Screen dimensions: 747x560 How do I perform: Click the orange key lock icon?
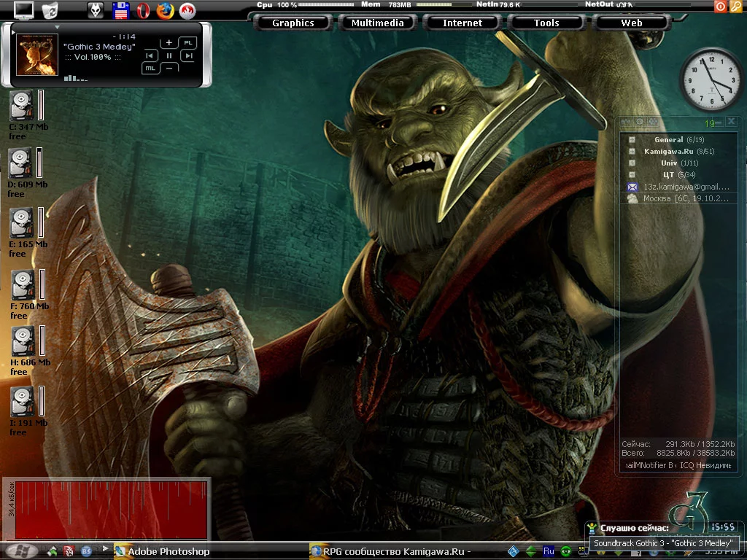(736, 6)
